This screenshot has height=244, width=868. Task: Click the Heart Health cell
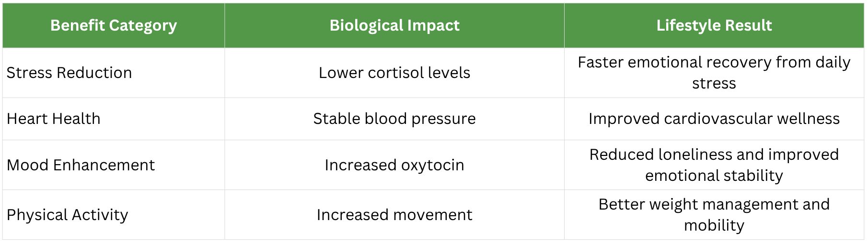pos(54,119)
